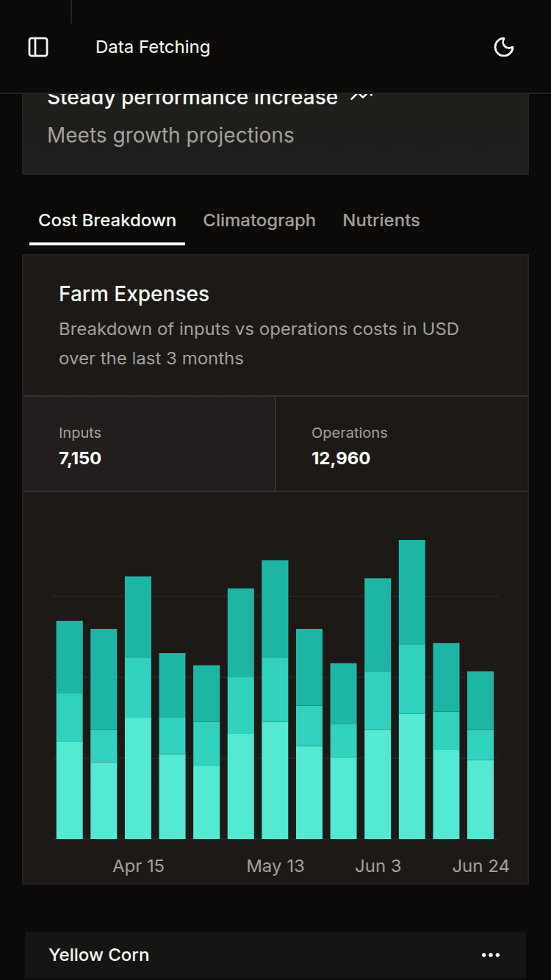Image resolution: width=551 pixels, height=980 pixels.
Task: Open the Yellow Corn card title
Action: (99, 955)
